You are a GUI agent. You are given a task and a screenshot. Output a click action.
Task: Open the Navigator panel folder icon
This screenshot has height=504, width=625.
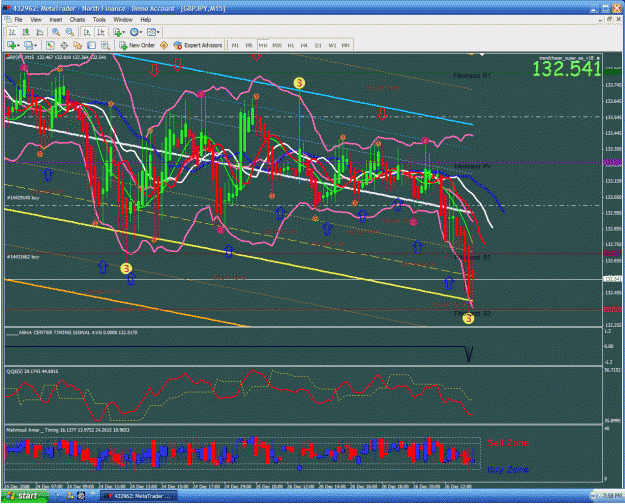pos(78,45)
